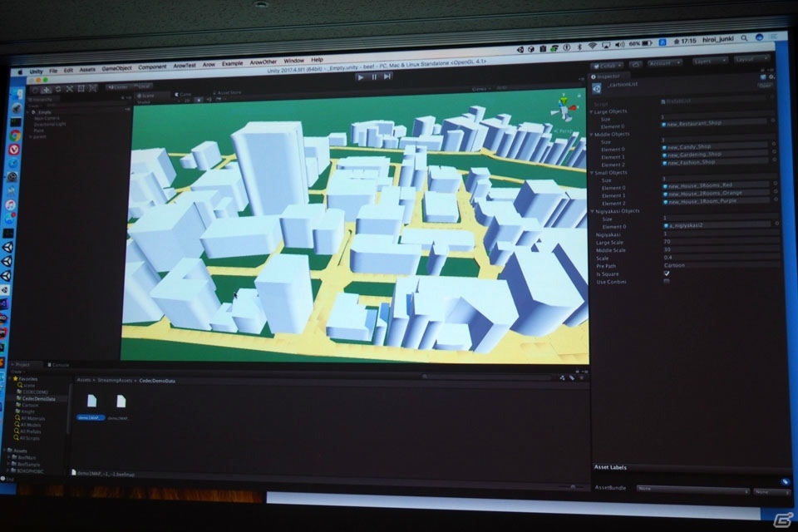798x532 pixels.
Task: Click the volume icon in menu bar
Action: (x=619, y=45)
